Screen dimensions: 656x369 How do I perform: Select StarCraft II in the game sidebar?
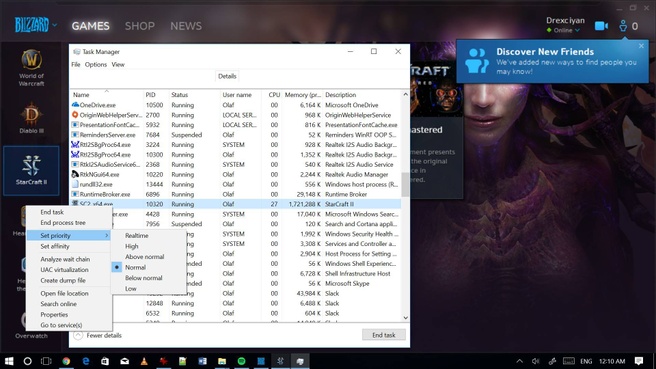point(31,170)
